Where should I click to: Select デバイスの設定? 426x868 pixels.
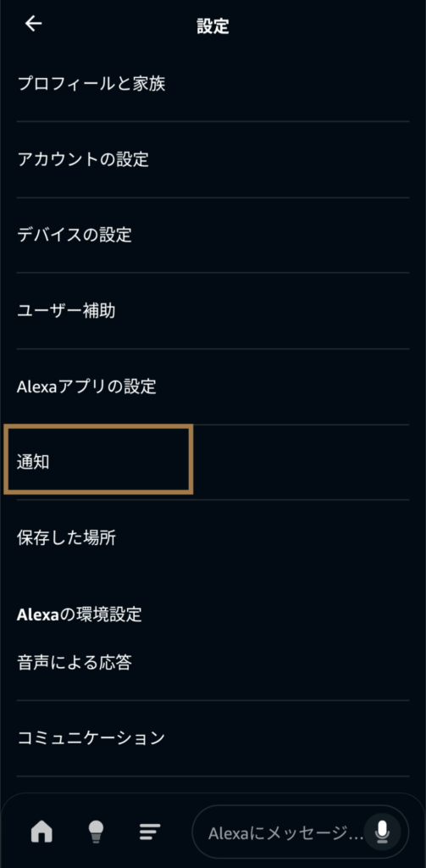click(213, 235)
